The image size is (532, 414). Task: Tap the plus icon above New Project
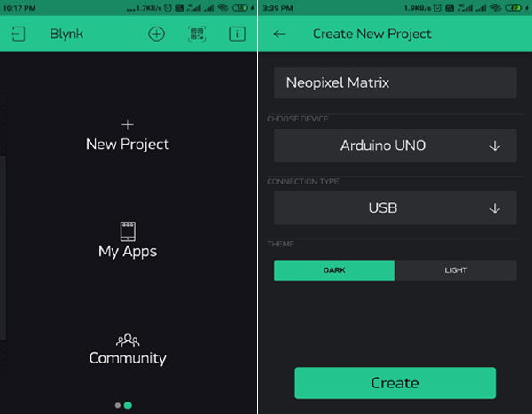coord(128,125)
